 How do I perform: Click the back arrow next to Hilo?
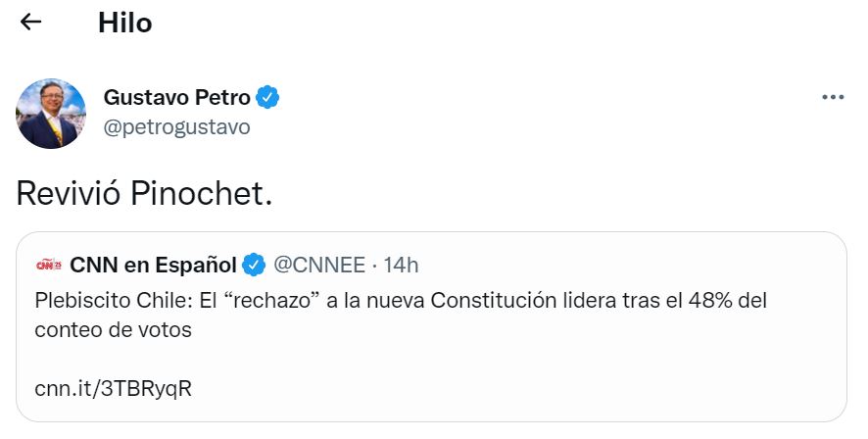tap(31, 23)
